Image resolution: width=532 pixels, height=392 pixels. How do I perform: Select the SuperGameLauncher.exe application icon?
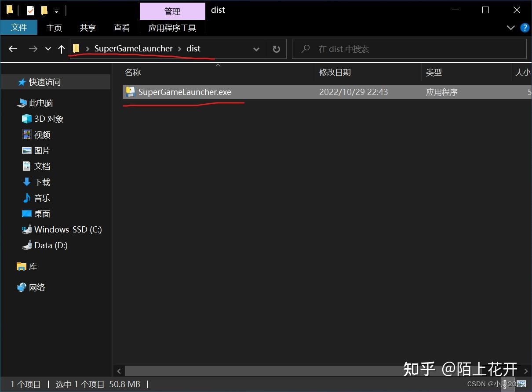click(x=130, y=92)
